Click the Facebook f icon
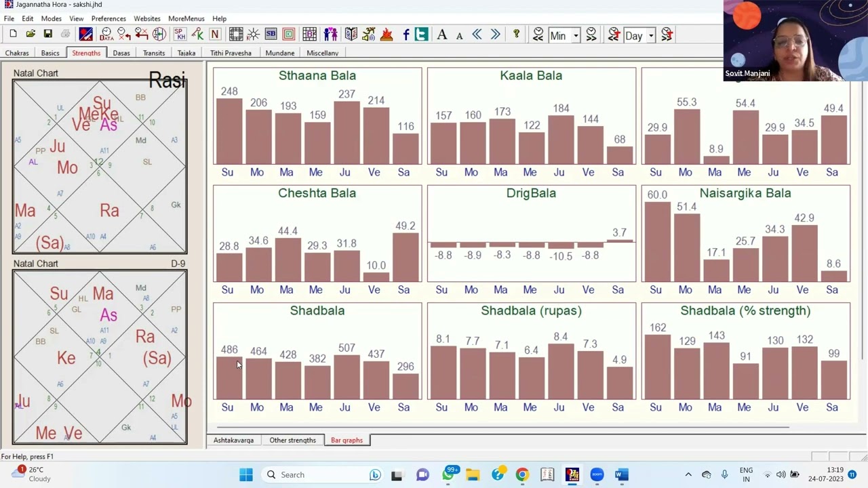The width and height of the screenshot is (868, 488). pyautogui.click(x=406, y=35)
